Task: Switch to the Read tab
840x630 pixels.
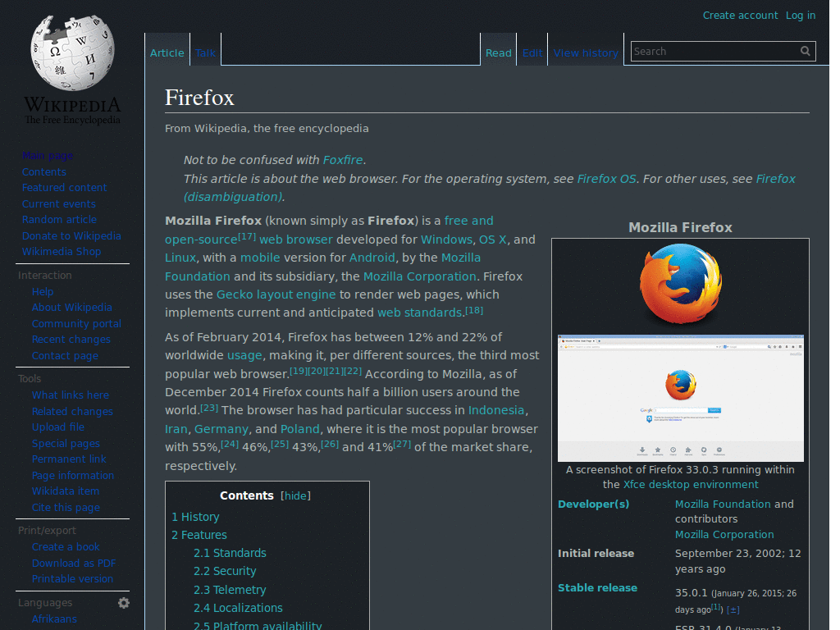Action: pyautogui.click(x=498, y=52)
